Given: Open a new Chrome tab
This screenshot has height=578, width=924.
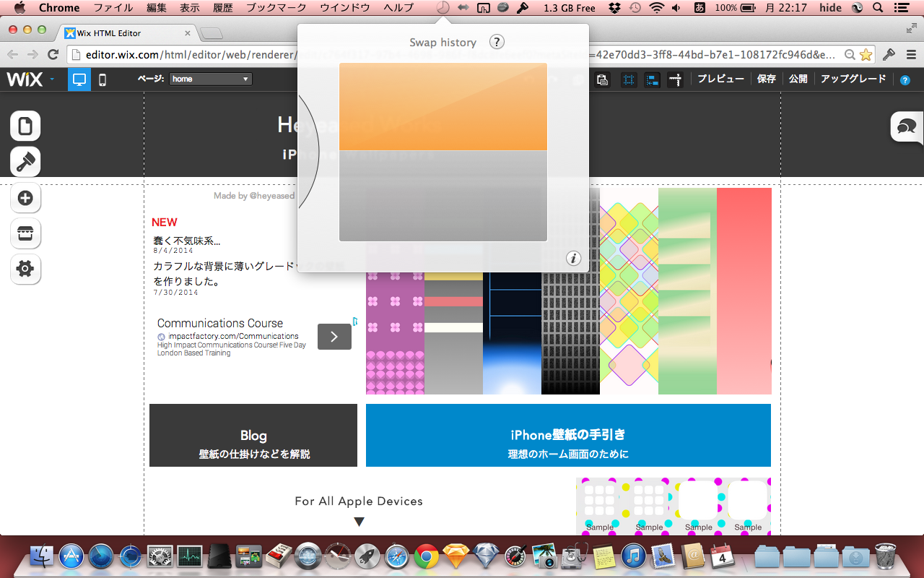Looking at the screenshot, I should pos(212,34).
